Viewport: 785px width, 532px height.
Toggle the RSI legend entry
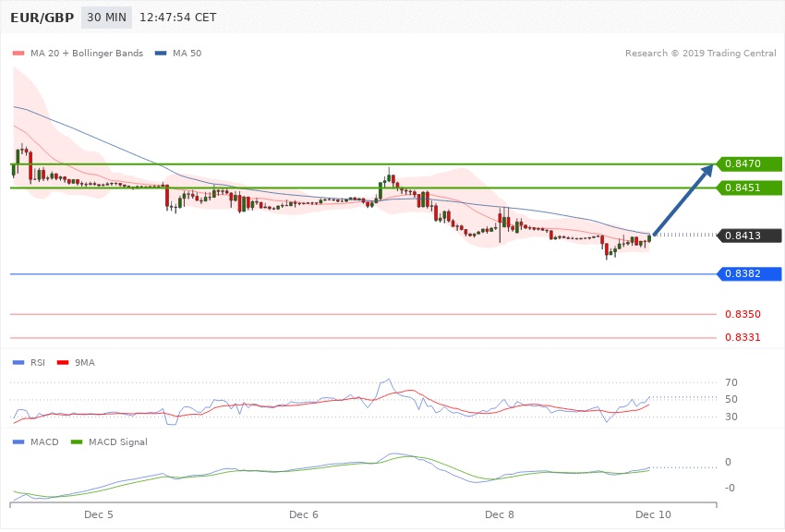pyautogui.click(x=31, y=362)
